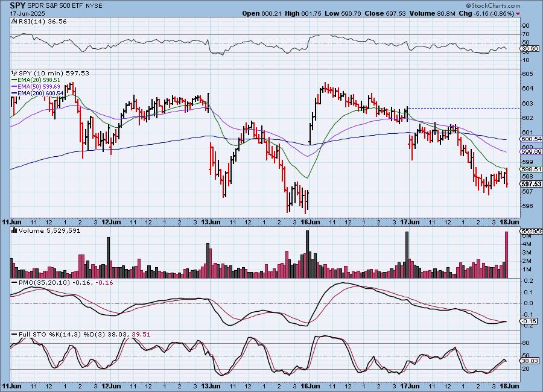Click the 4M volume scale label
The width and height of the screenshot is (543, 392).
point(527,244)
